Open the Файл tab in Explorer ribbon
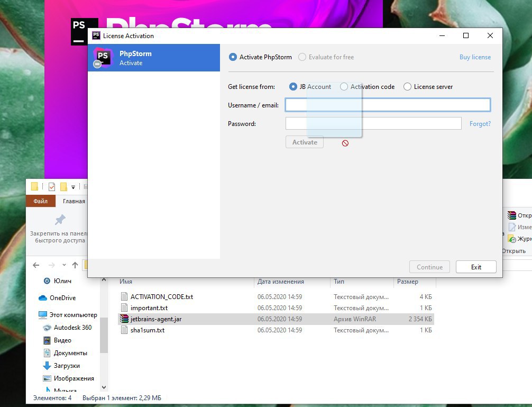This screenshot has height=407, width=532. pos(40,201)
